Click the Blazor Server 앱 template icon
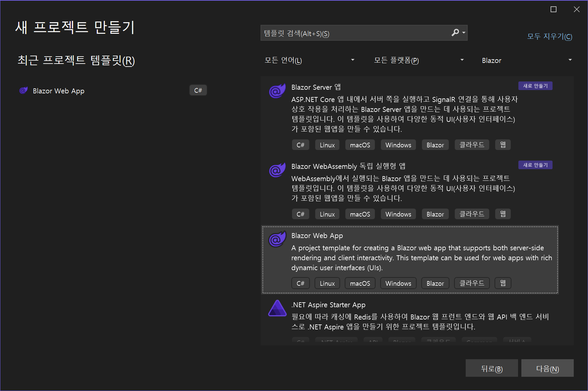The image size is (588, 391). point(277,91)
